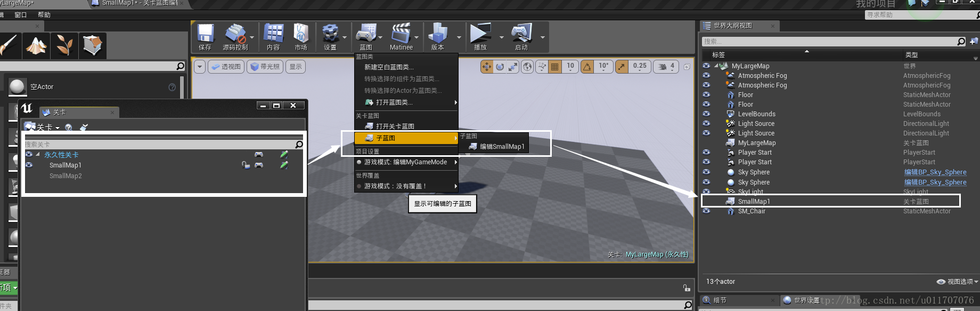Hide LevelBounds actor via eye icon
980x311 pixels.
click(x=706, y=114)
